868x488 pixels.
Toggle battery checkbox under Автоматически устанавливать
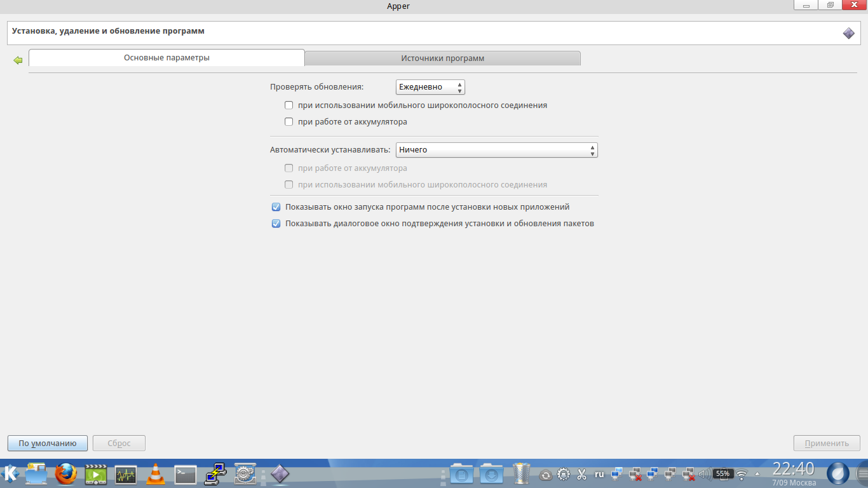pyautogui.click(x=289, y=168)
